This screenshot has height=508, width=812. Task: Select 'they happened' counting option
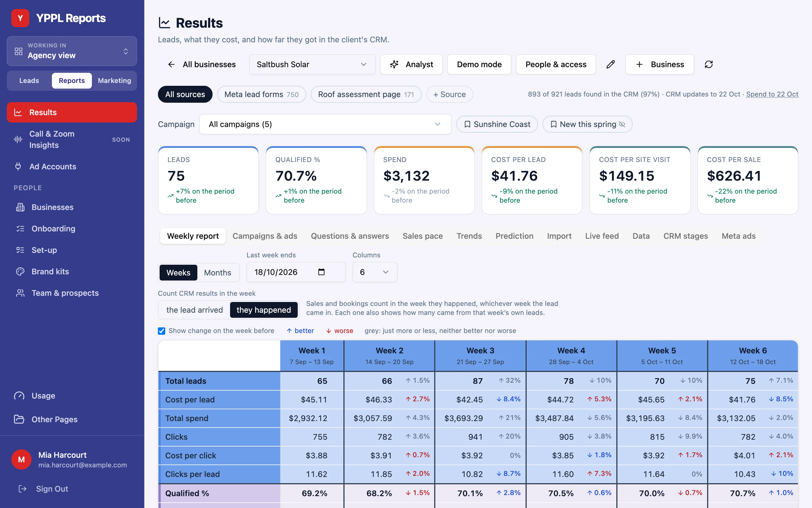coord(264,310)
